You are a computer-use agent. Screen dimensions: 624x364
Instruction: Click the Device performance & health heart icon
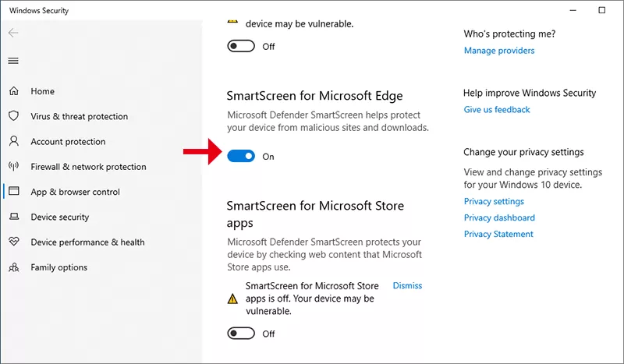point(14,242)
